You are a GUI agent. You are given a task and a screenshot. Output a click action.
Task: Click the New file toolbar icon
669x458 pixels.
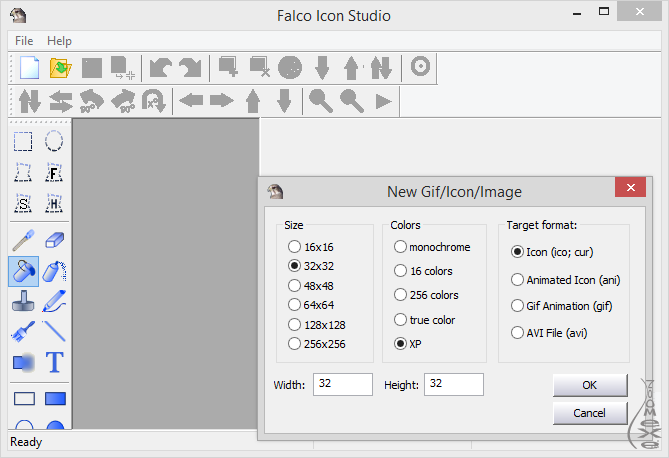click(x=30, y=68)
